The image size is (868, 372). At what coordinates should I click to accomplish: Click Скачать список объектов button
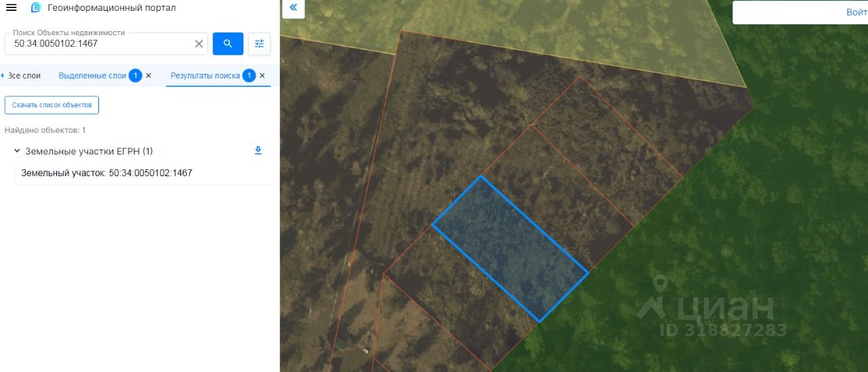[52, 105]
